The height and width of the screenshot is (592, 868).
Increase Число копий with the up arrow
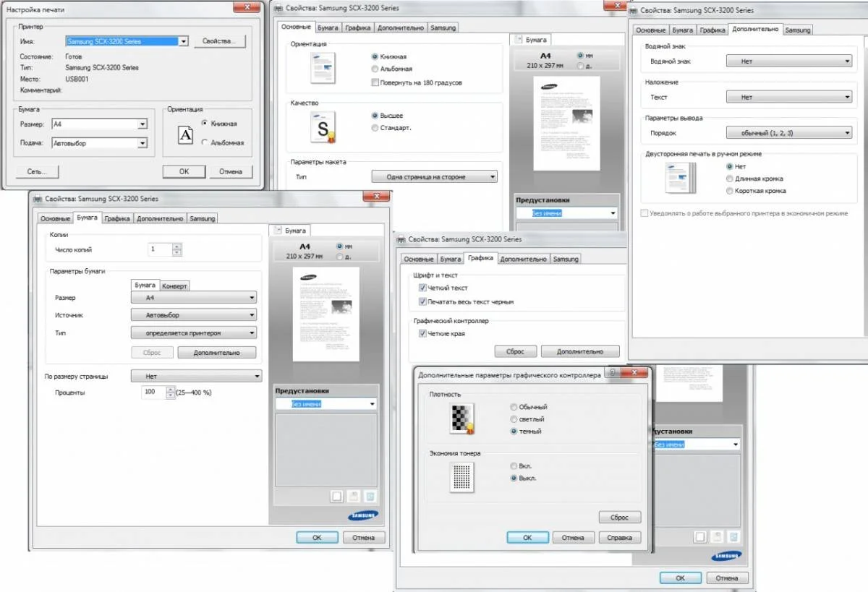(178, 246)
